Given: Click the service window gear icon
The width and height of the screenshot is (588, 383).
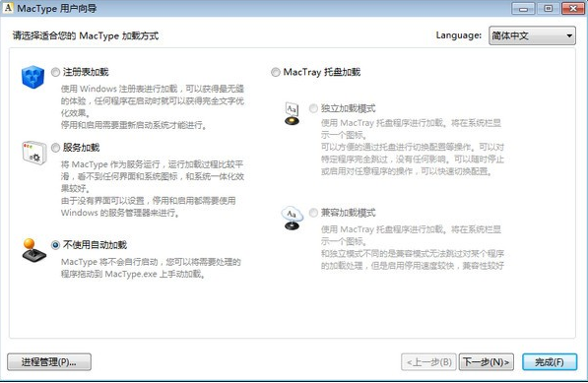Looking at the screenshot, I should coord(34,153).
